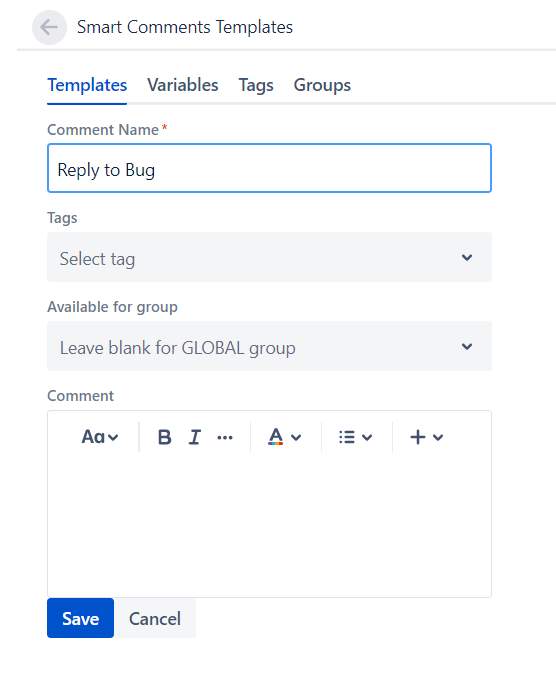Open the Groups tab
The height and width of the screenshot is (674, 556).
coord(322,85)
